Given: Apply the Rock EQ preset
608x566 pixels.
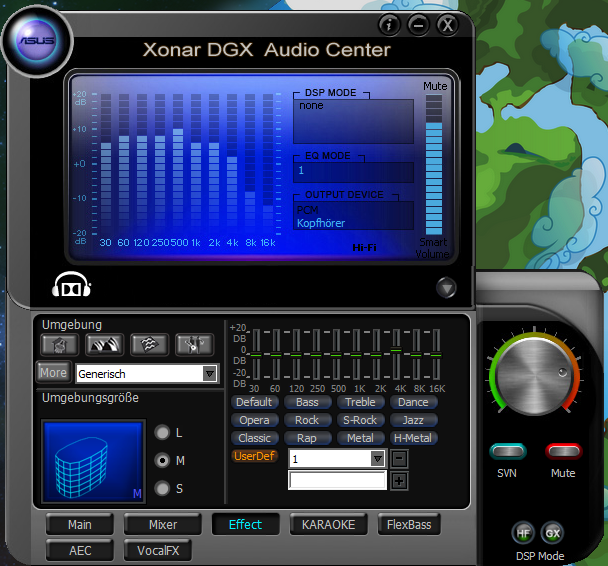Looking at the screenshot, I should tap(307, 420).
